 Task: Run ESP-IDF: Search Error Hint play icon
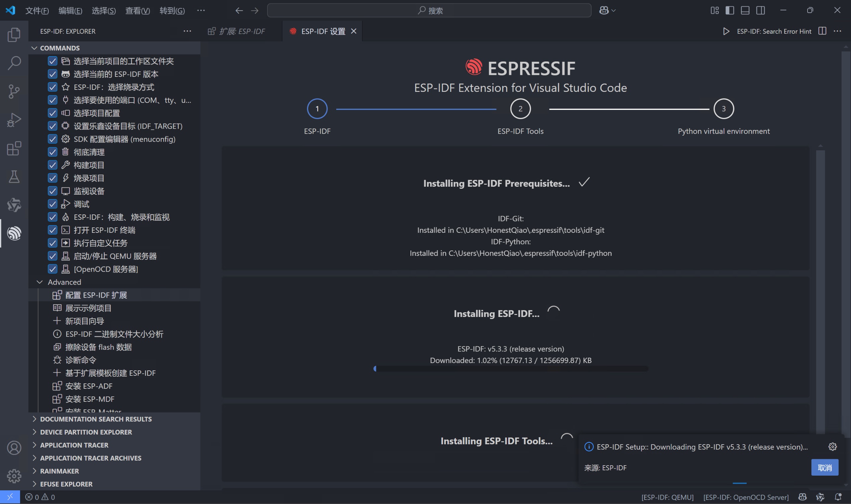tap(726, 31)
